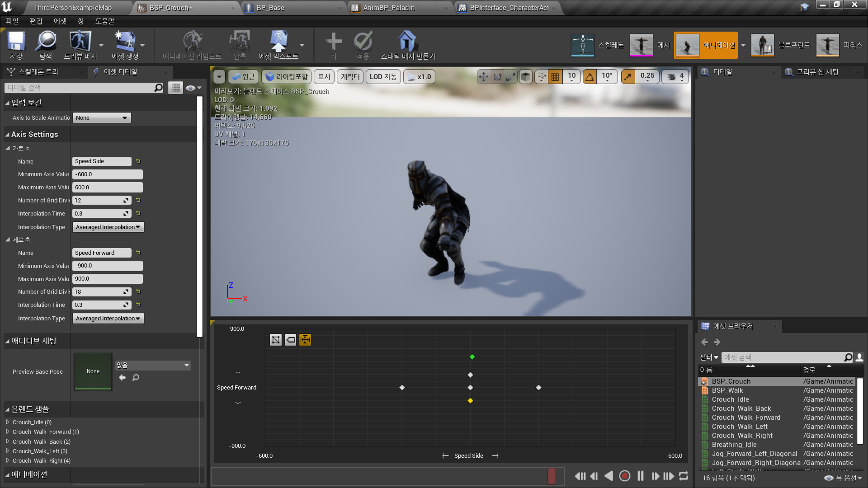The height and width of the screenshot is (488, 868).
Task: Select the 압축 (compression) toolbar icon
Action: coord(240,45)
